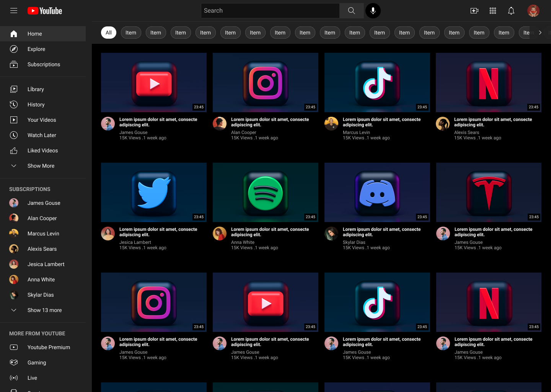Play the first-row YouTube logo video

pos(154,82)
